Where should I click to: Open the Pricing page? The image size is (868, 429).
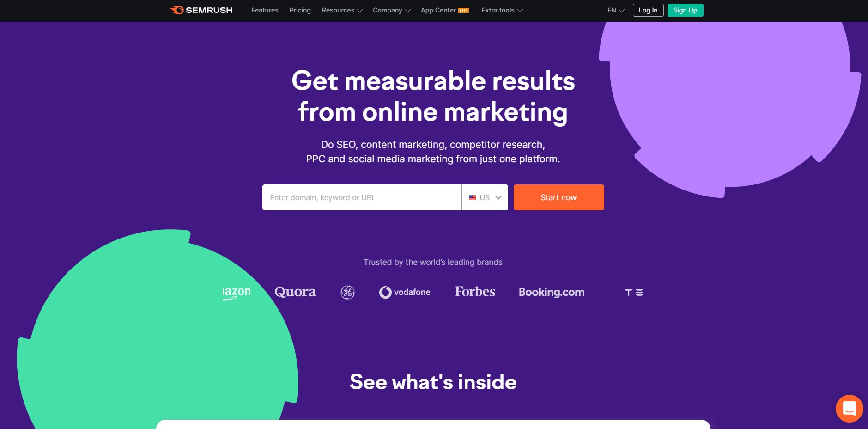coord(300,10)
